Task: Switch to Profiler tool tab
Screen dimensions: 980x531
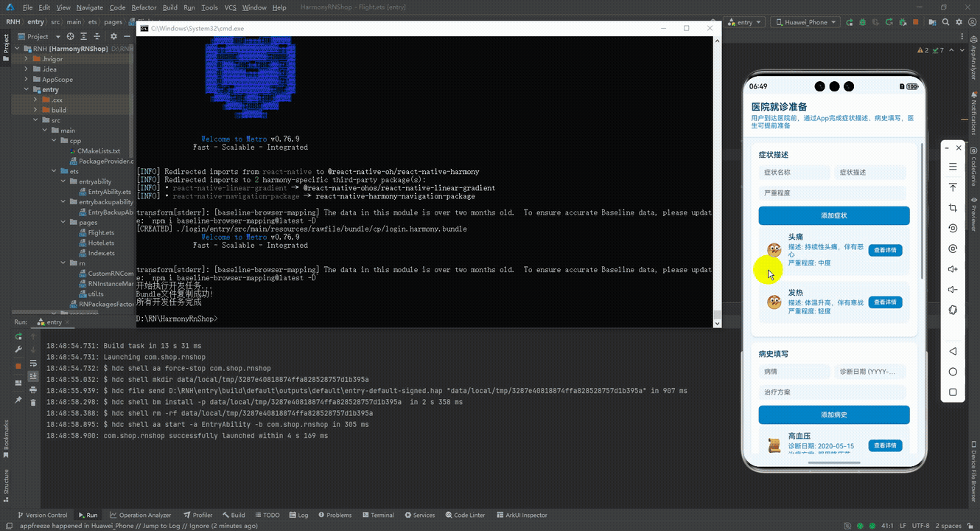Action: (x=197, y=515)
